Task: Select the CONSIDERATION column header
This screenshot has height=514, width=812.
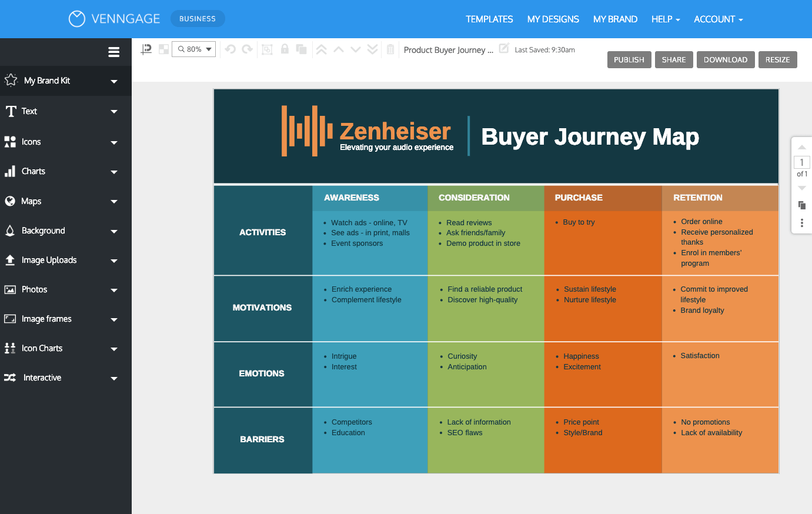Action: point(474,198)
